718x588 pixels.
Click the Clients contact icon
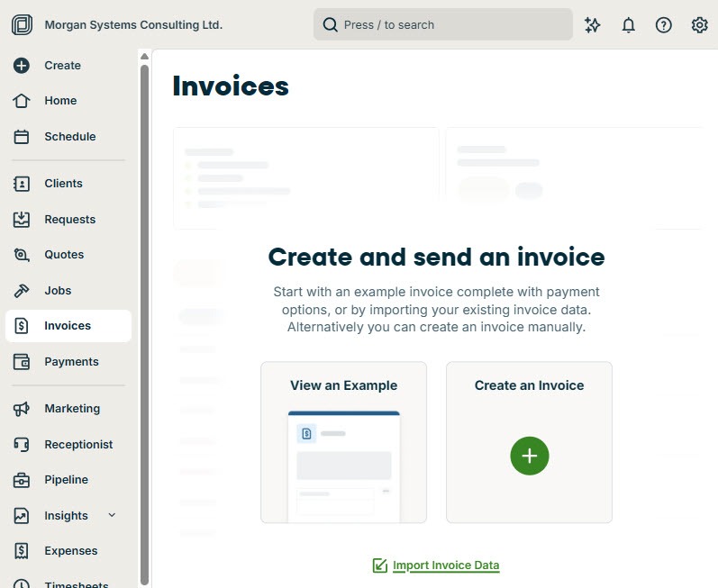[22, 184]
